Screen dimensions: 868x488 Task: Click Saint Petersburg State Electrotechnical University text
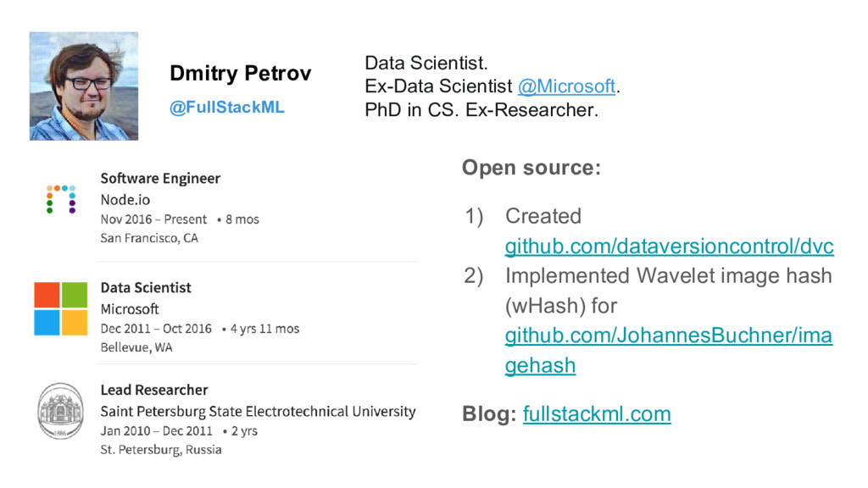click(x=258, y=412)
